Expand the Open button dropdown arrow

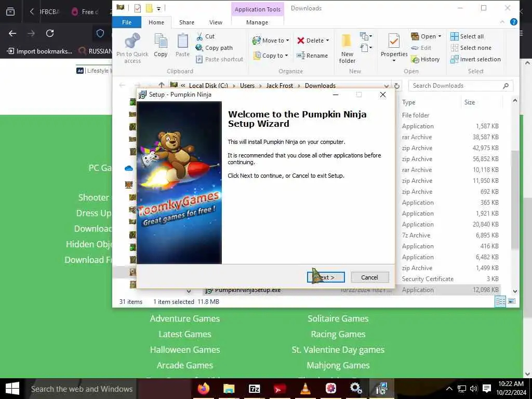click(440, 36)
